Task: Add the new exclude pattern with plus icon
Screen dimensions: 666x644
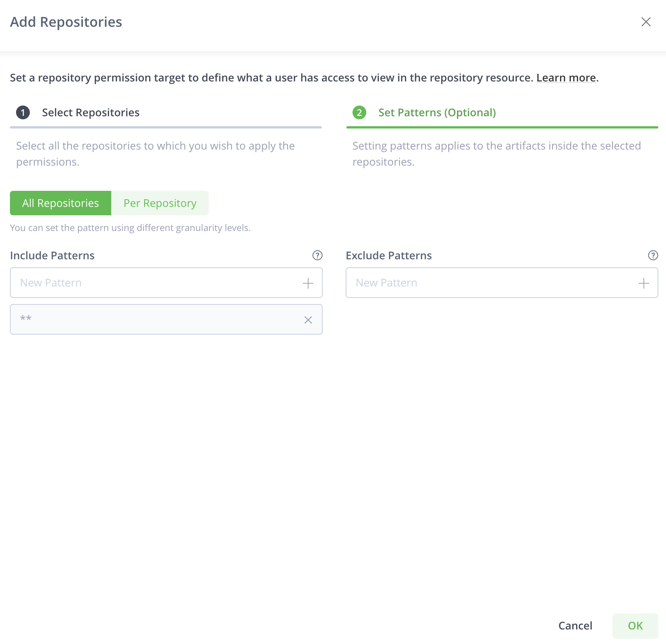Action: [x=643, y=283]
